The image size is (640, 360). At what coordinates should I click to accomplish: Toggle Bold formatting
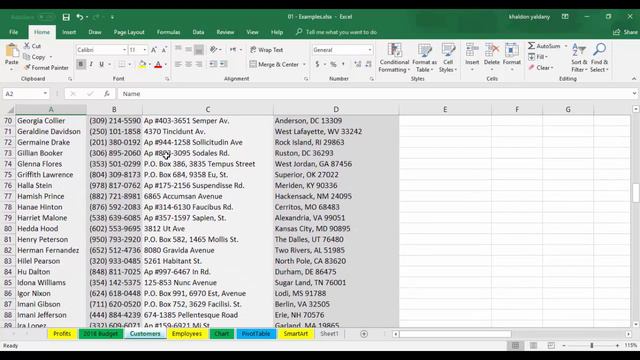point(81,64)
